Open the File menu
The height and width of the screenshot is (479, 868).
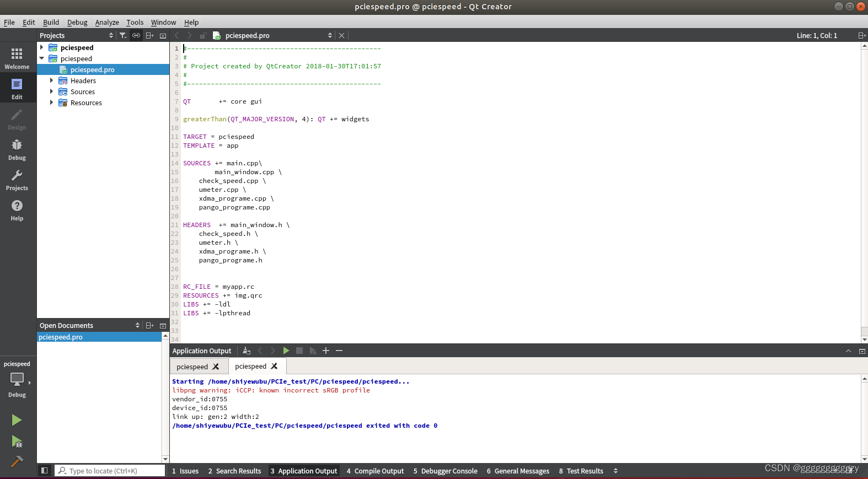point(9,22)
